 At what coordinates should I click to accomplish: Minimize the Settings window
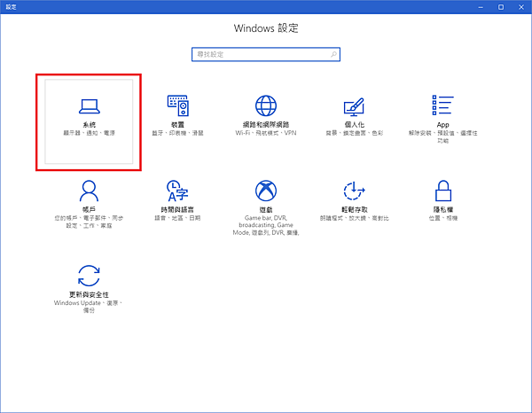(x=481, y=7)
